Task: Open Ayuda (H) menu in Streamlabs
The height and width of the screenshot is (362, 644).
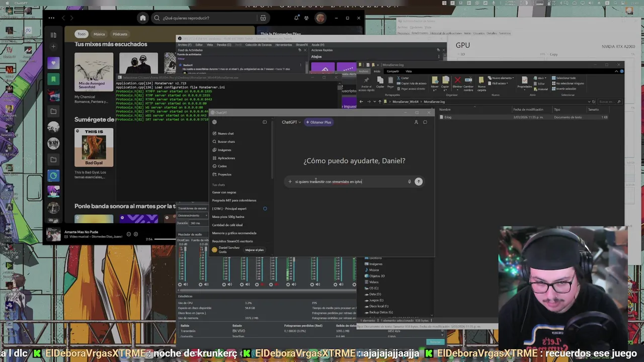Action: (317, 45)
